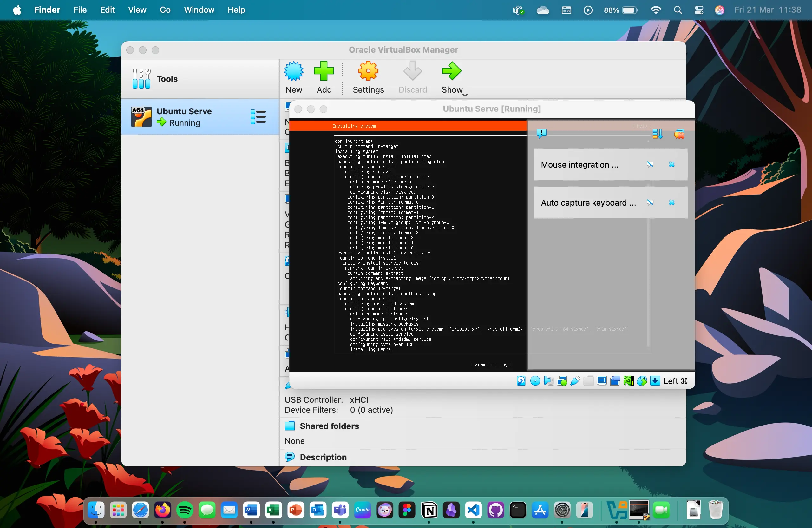Click keyboard capture down-arrow status icon
The image size is (812, 528).
[655, 381]
